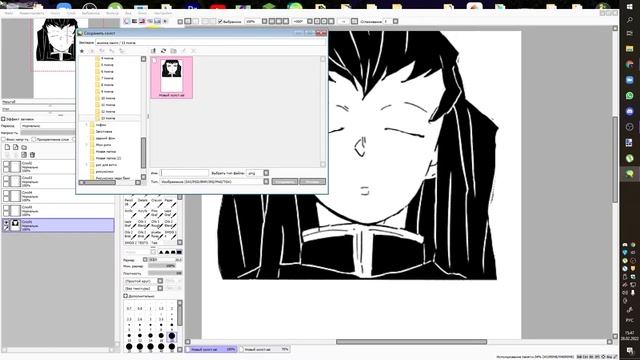The image size is (640, 360).
Task: Open the HSV slider panel icon
Action: [x=142, y=21]
